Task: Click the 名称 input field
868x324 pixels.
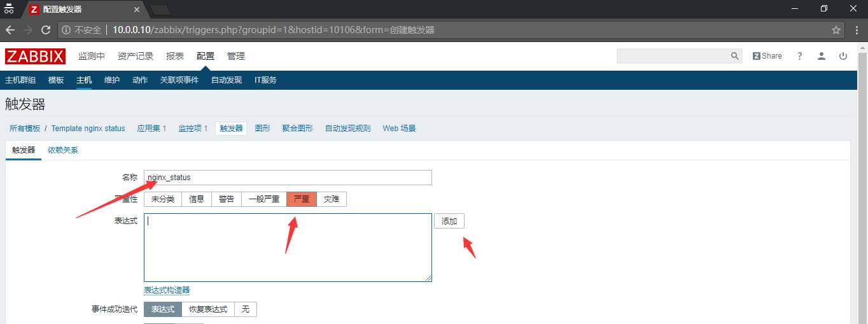Action: point(288,178)
